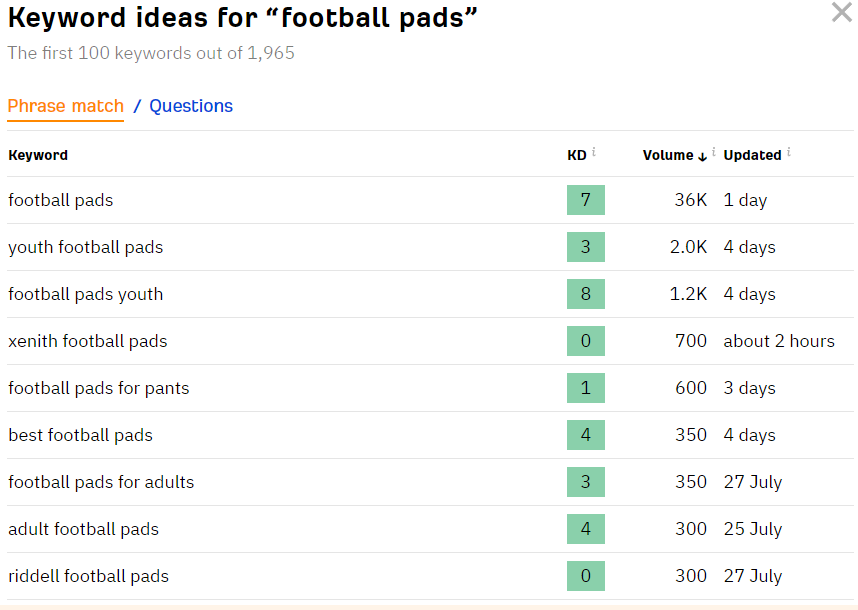The image size is (858, 610).
Task: Click the "xenith football pads" keyword
Action: pyautogui.click(x=88, y=341)
